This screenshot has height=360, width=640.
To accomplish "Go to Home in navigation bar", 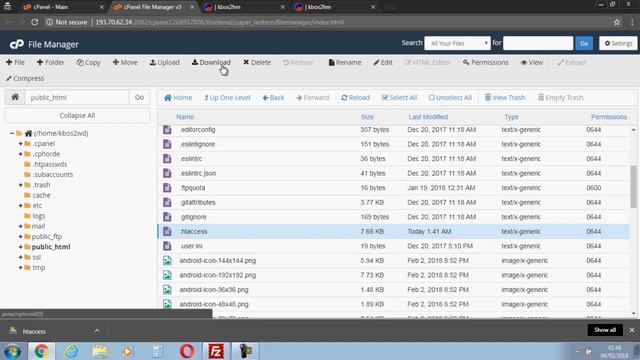I will [178, 98].
